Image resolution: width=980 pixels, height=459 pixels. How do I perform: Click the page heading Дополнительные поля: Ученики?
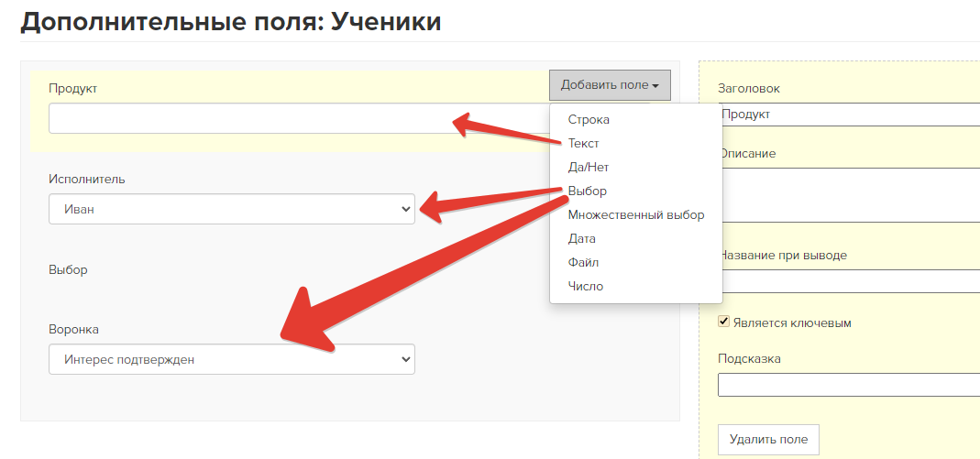coord(231,21)
